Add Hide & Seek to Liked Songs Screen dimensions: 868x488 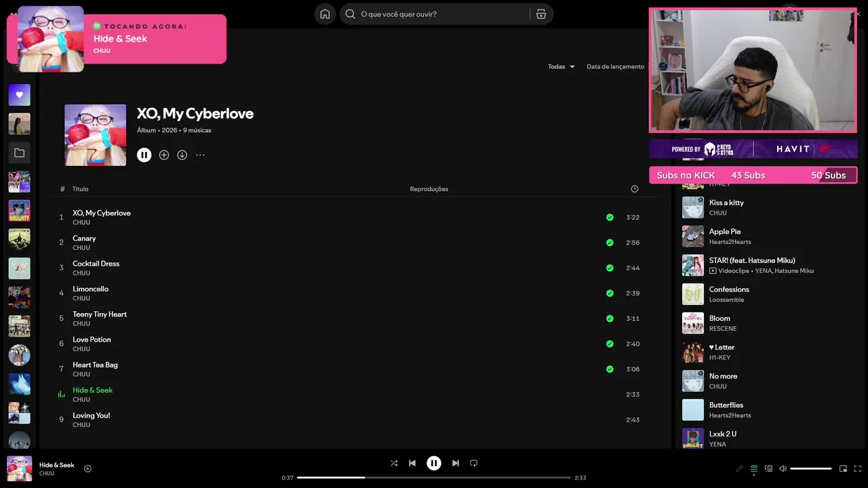[x=87, y=468]
